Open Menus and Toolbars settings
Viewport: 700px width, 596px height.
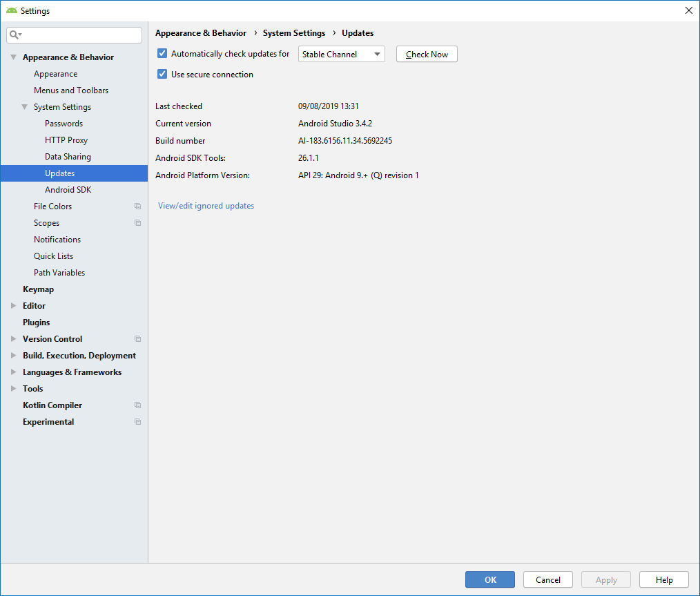pyautogui.click(x=71, y=90)
